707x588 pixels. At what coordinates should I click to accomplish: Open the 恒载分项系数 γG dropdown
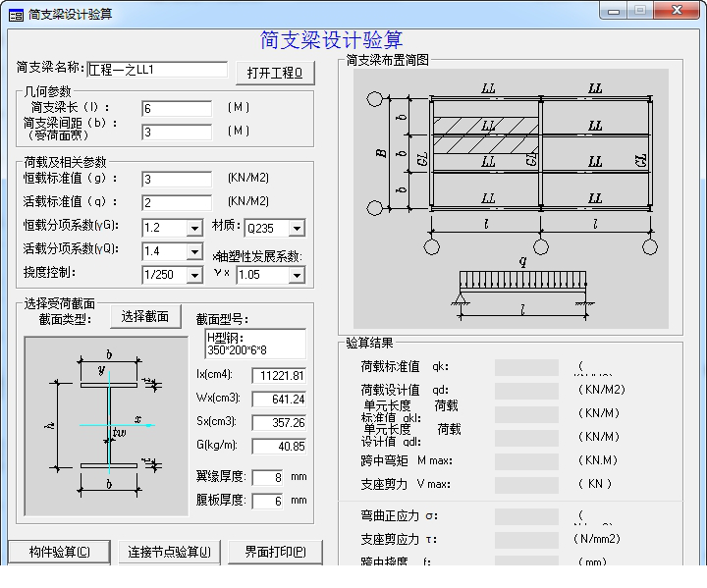click(194, 228)
